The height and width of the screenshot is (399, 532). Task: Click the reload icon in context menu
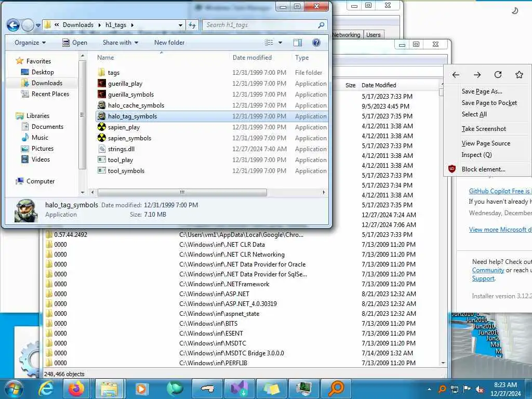pos(498,75)
